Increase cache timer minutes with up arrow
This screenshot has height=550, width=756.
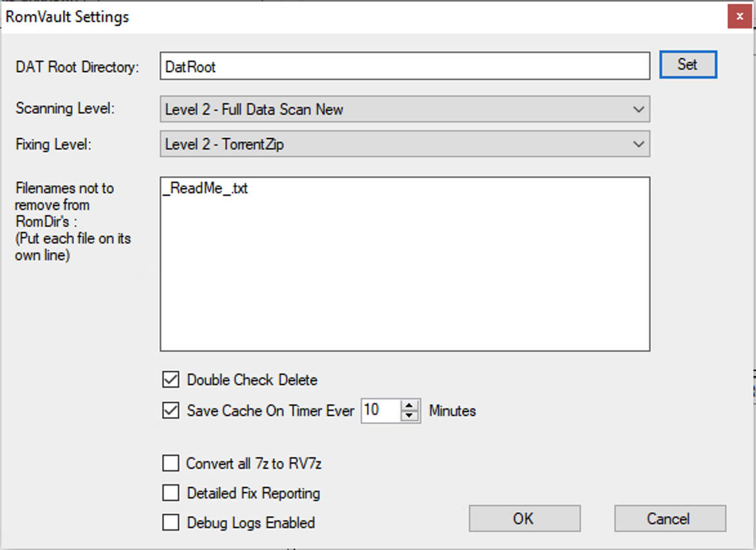coord(410,405)
